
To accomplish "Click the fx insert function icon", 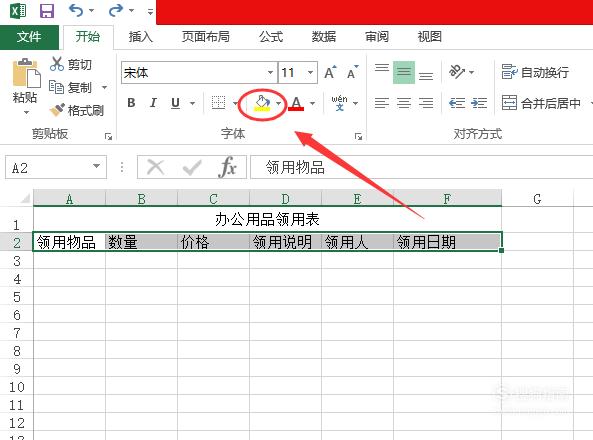I will 227,167.
